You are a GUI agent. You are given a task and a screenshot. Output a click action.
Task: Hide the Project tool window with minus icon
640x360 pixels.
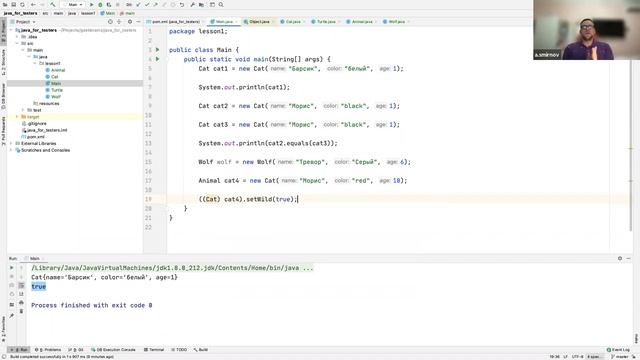click(x=138, y=22)
